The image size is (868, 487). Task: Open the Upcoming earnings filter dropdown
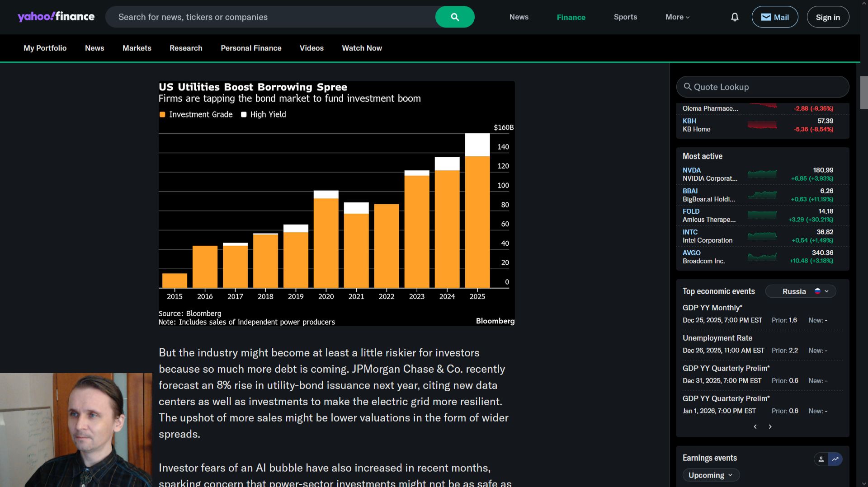pos(711,475)
